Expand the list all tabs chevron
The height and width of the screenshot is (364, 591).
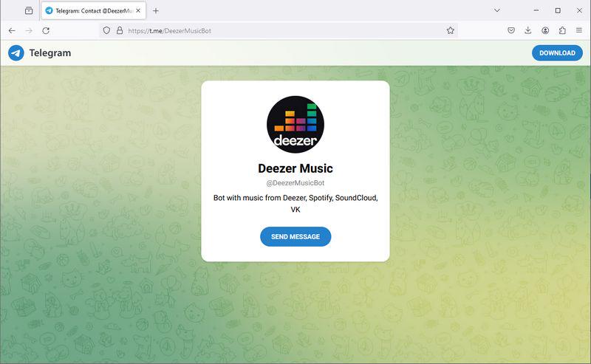click(497, 10)
